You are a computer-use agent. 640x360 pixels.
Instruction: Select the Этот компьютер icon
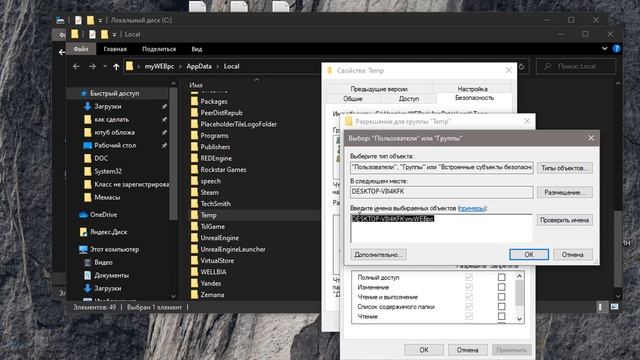[x=83, y=249]
